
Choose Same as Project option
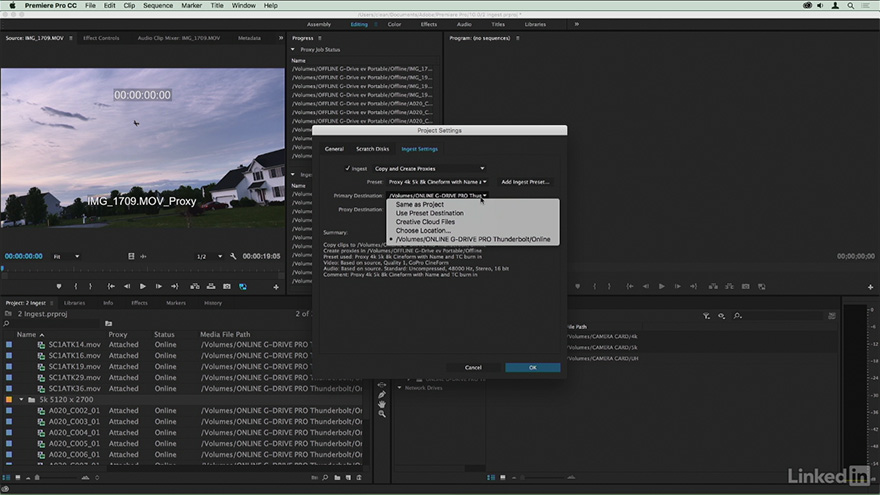tap(419, 204)
